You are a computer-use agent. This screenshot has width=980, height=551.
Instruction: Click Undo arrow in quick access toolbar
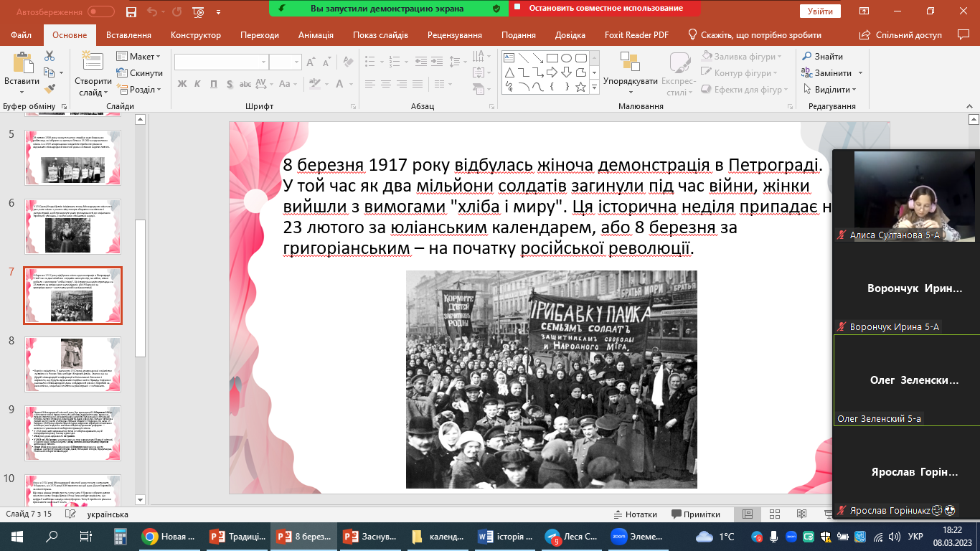tap(152, 11)
